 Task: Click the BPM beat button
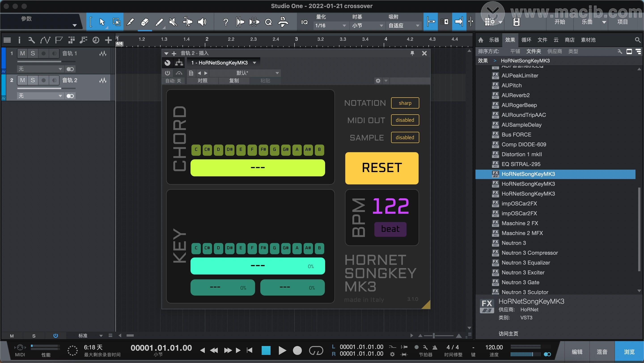(x=390, y=229)
